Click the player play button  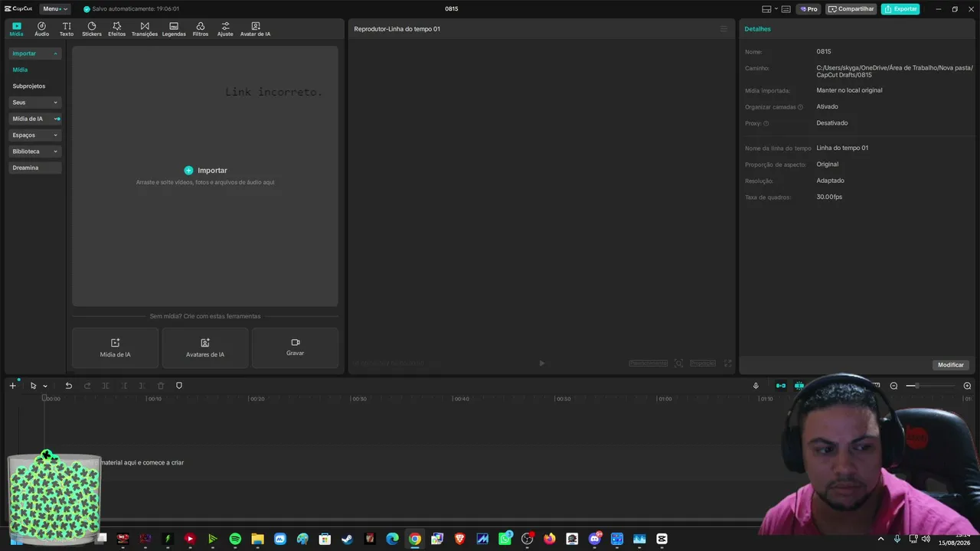pyautogui.click(x=541, y=364)
